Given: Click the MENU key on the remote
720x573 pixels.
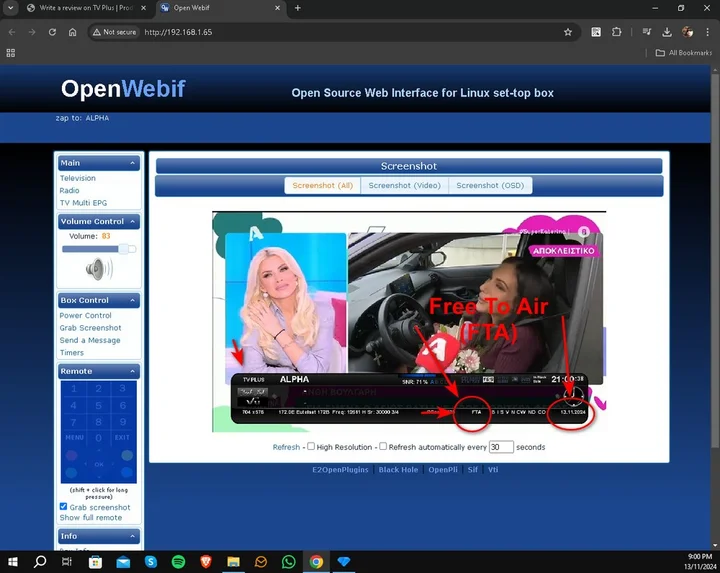Looking at the screenshot, I should pyautogui.click(x=74, y=438).
